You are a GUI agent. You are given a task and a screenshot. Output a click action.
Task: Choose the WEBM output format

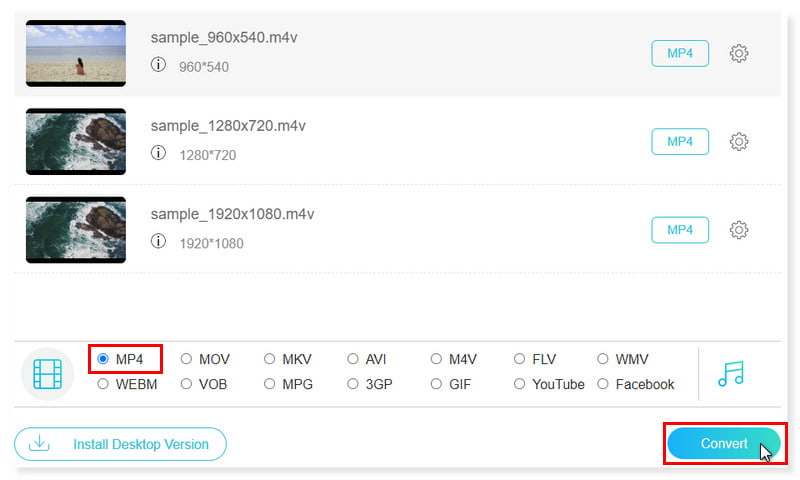pos(104,384)
